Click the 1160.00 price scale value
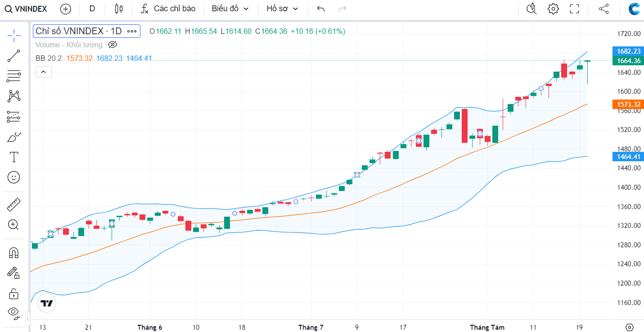This screenshot has height=332, width=644. point(629,303)
